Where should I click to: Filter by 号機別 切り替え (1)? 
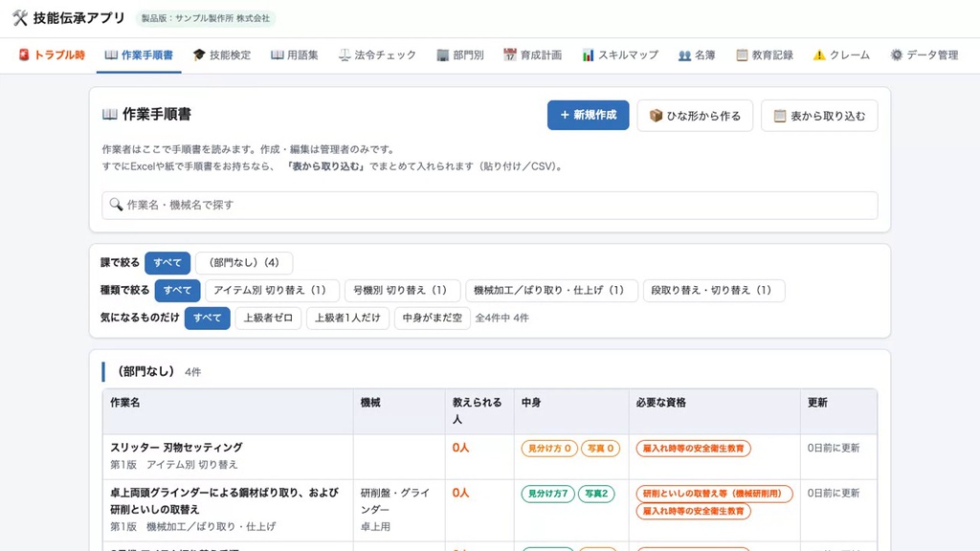pos(403,291)
